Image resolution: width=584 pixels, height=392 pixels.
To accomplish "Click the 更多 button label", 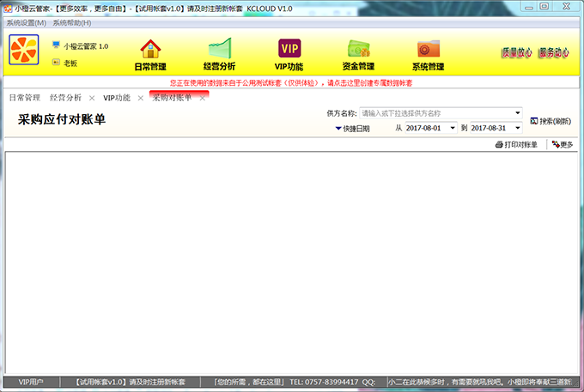I will point(567,145).
